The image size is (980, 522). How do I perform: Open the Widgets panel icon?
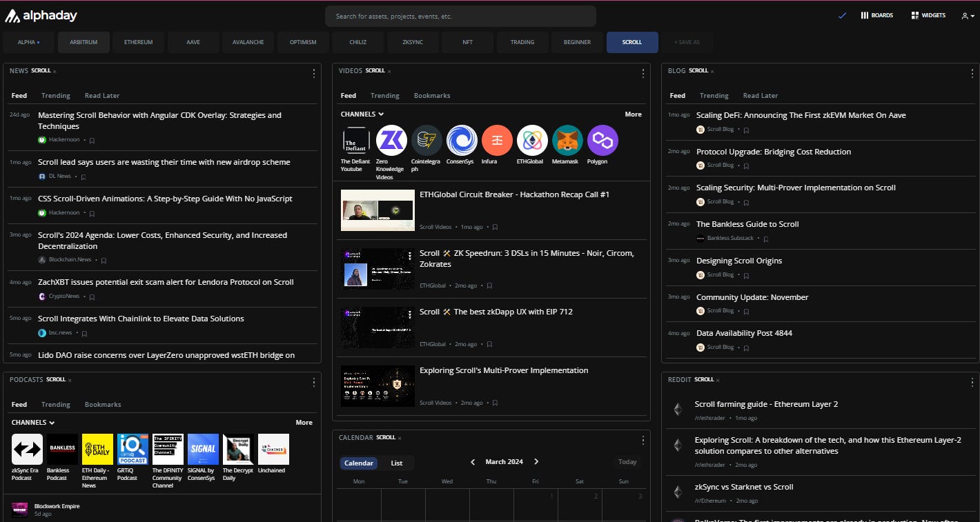[x=914, y=15]
